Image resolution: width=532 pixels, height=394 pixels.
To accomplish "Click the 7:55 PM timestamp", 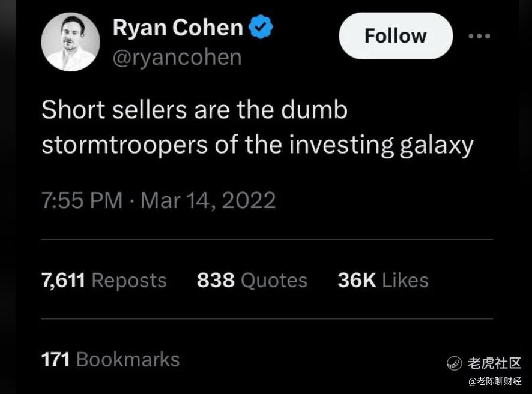I will pos(82,200).
